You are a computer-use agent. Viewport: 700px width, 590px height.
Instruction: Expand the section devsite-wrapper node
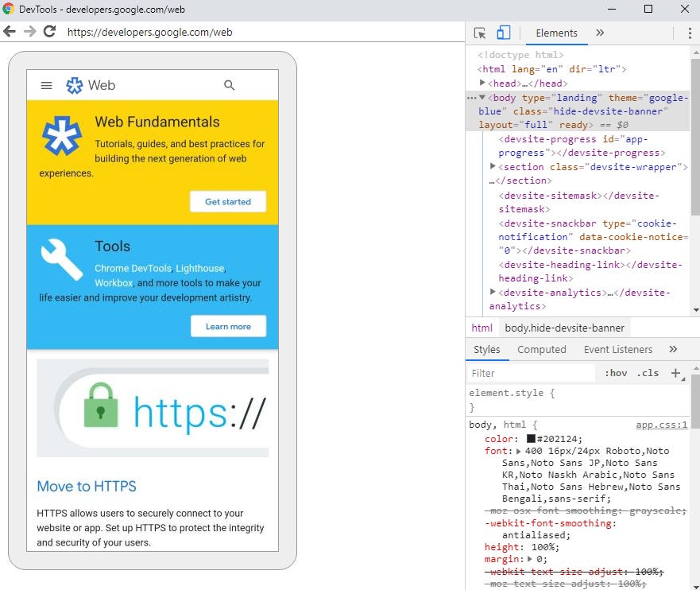[493, 166]
